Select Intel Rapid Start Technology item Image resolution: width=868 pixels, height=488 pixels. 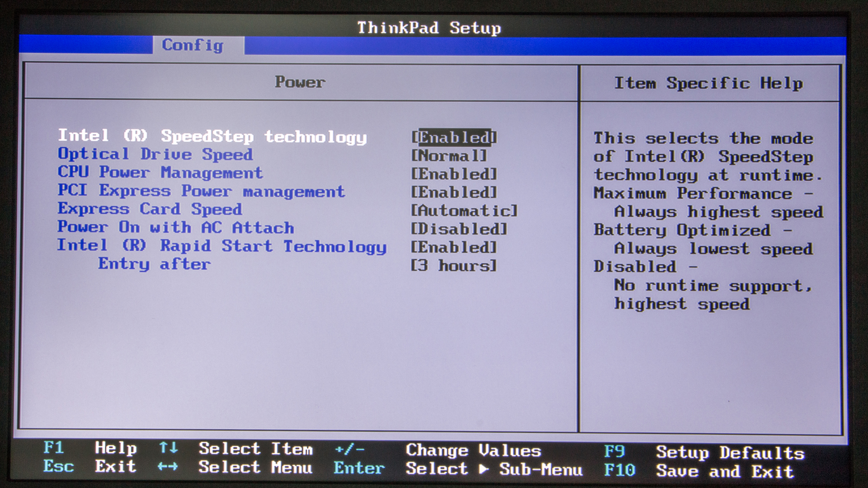coord(222,246)
